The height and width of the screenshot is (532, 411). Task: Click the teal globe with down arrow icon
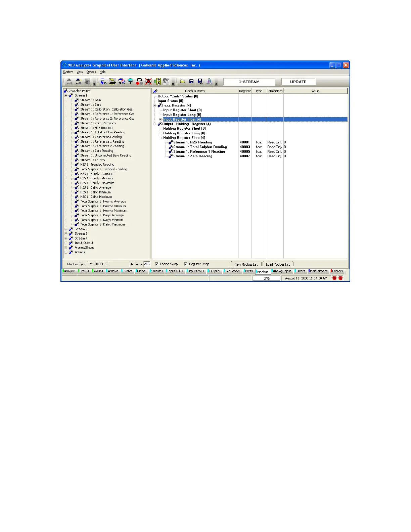131,81
